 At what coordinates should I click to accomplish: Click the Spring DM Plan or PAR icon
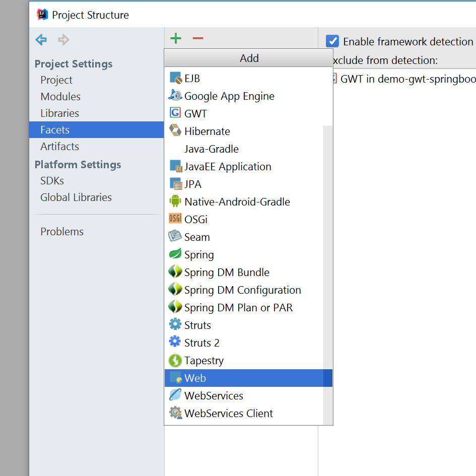coord(175,307)
